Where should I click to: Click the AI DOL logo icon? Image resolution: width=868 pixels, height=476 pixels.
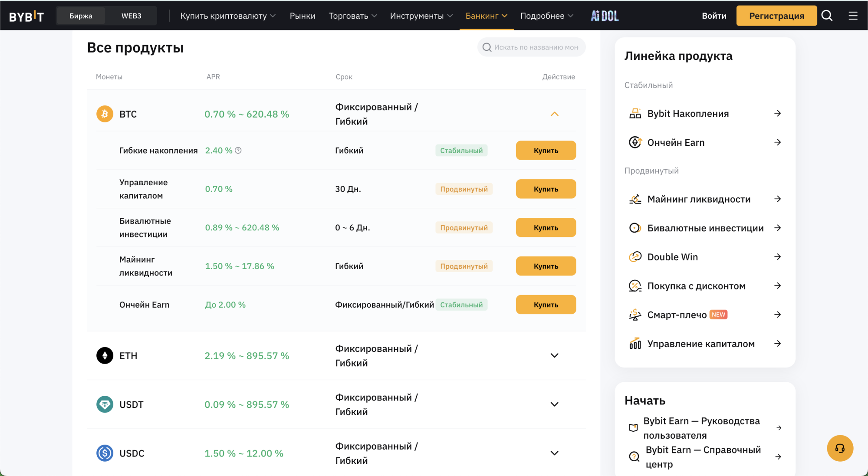click(x=605, y=16)
